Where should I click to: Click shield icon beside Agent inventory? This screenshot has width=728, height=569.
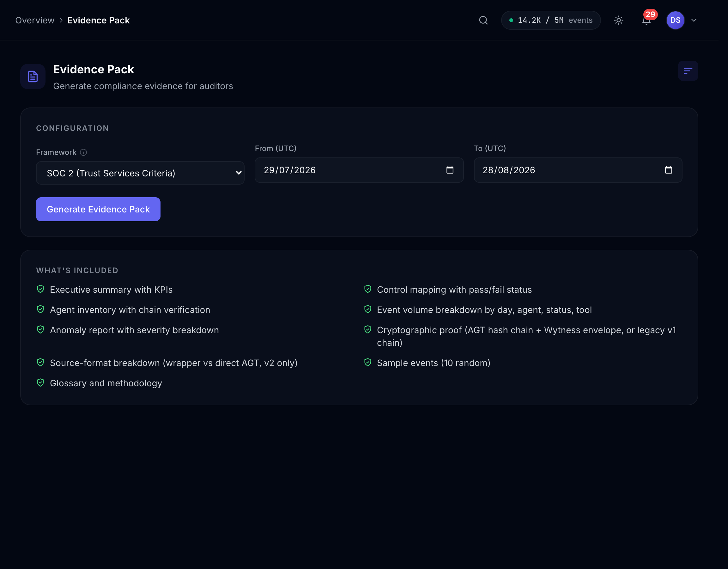click(40, 309)
